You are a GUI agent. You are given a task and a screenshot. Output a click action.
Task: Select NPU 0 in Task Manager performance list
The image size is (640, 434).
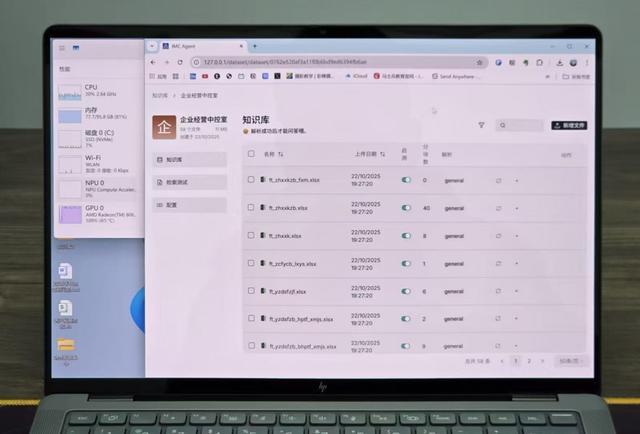point(98,189)
